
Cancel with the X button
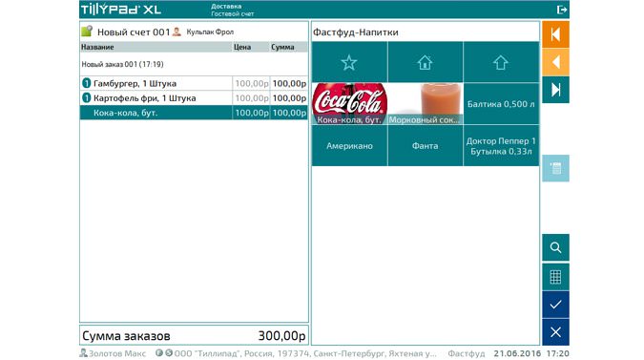tap(555, 332)
